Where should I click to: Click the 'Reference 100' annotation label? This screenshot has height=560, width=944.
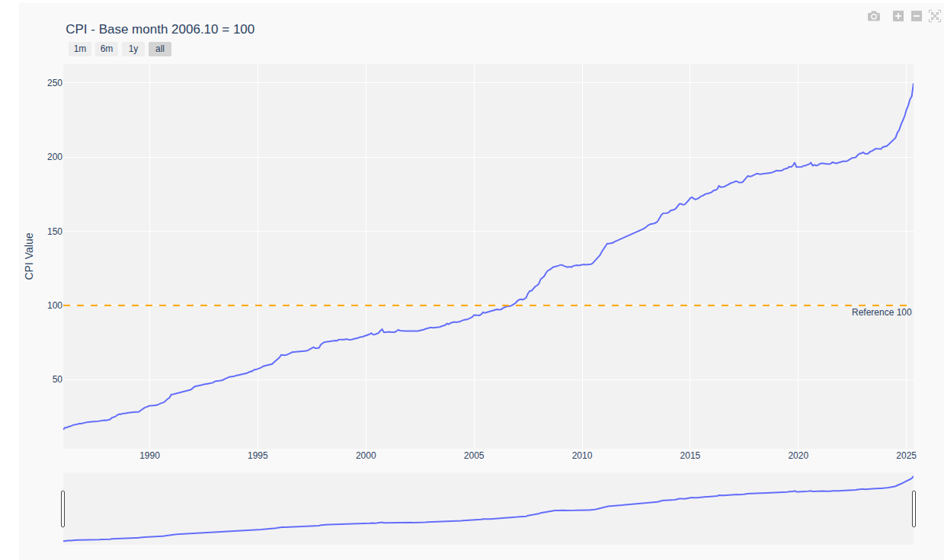tap(881, 312)
